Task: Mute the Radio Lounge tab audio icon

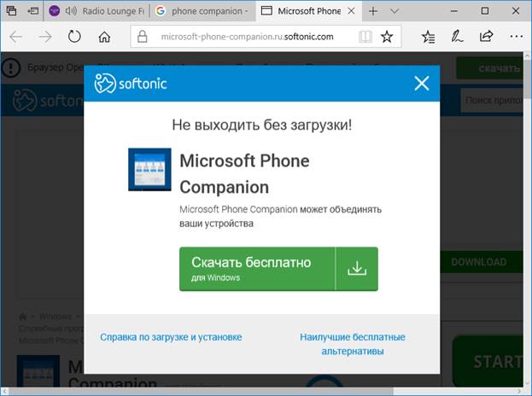Action: tap(71, 11)
